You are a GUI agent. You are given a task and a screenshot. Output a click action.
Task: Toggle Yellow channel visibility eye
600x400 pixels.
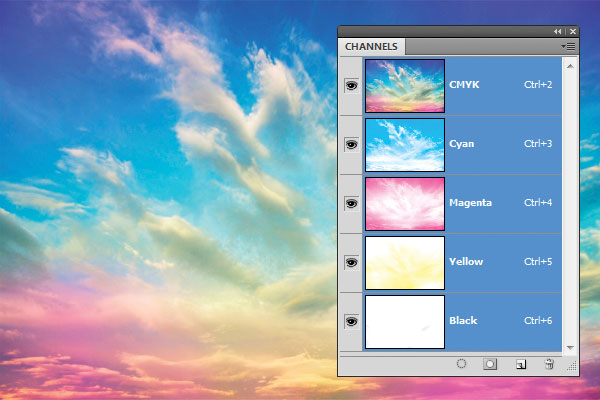click(351, 262)
